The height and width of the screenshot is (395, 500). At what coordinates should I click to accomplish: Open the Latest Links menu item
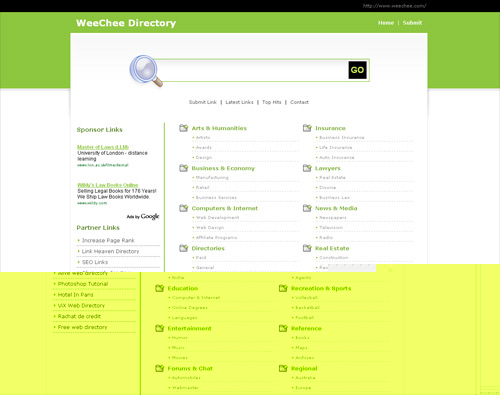tap(239, 102)
